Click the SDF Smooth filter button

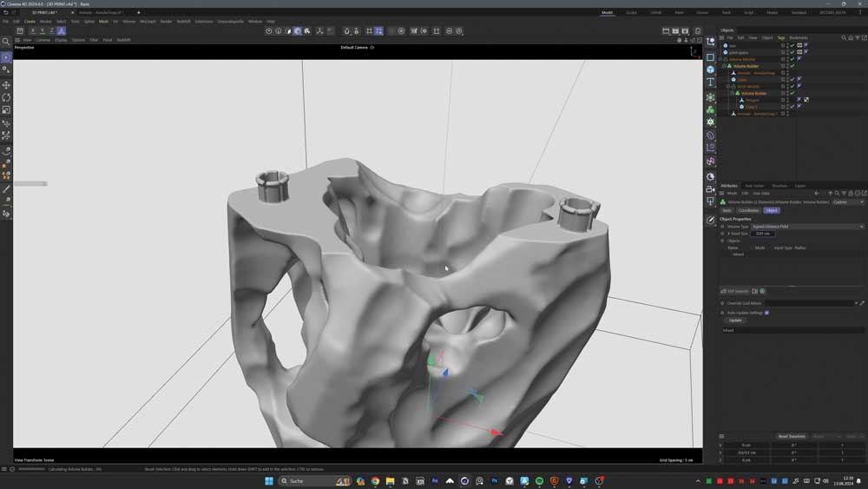tap(733, 291)
